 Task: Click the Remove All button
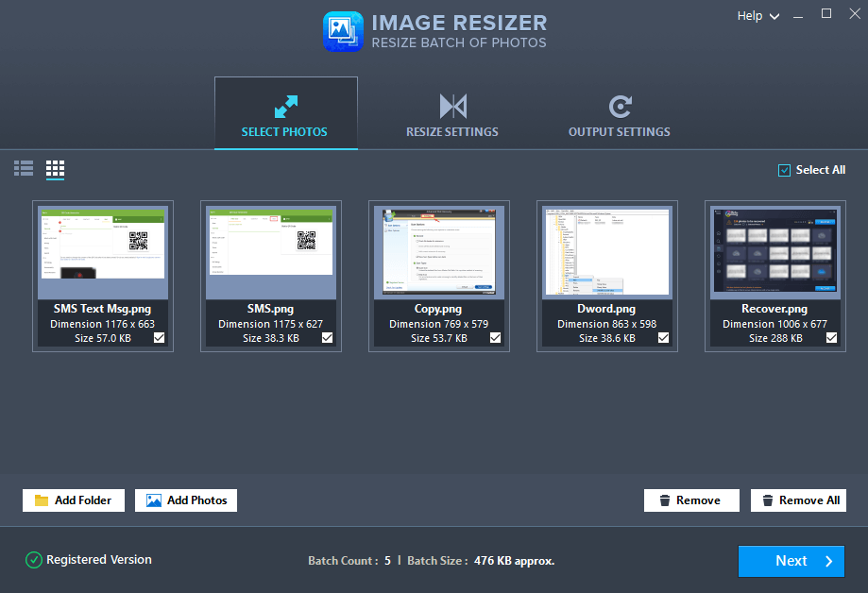798,500
